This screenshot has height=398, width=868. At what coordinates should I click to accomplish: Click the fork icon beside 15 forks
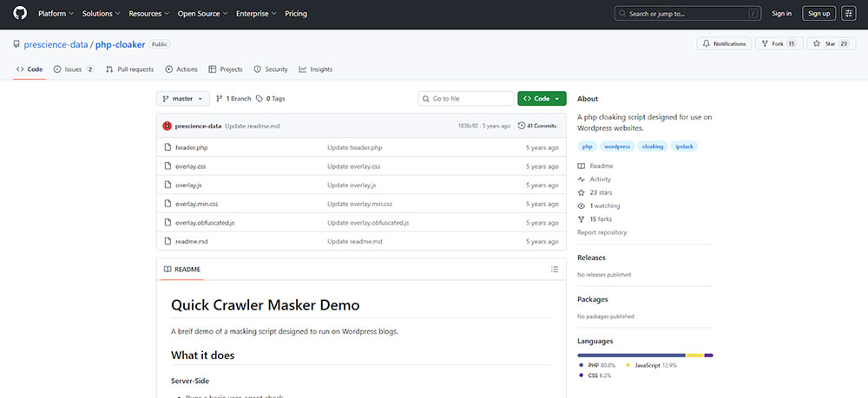click(582, 219)
